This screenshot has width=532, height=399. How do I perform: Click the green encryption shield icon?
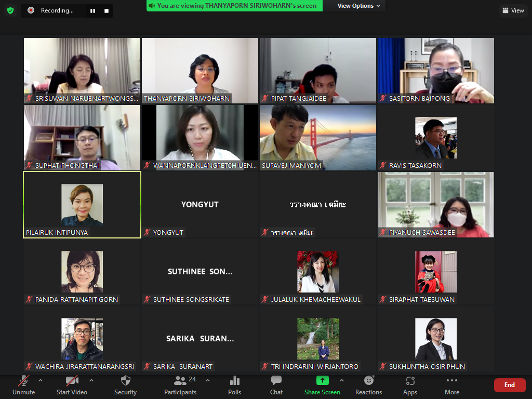pos(10,10)
